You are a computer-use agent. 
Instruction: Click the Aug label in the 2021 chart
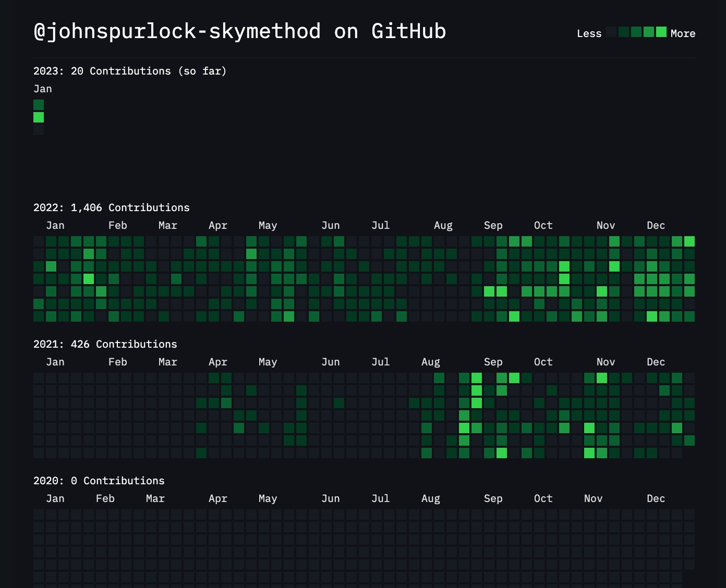pyautogui.click(x=431, y=362)
